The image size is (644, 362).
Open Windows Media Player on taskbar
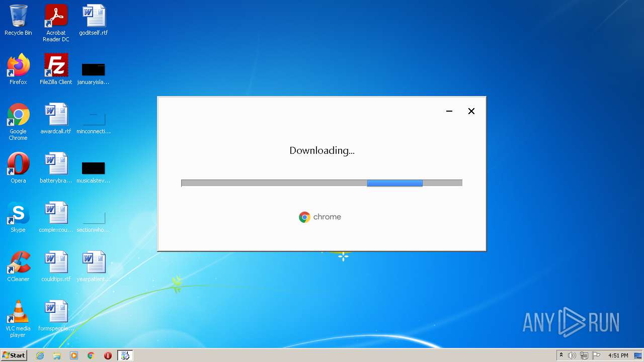[x=74, y=355]
